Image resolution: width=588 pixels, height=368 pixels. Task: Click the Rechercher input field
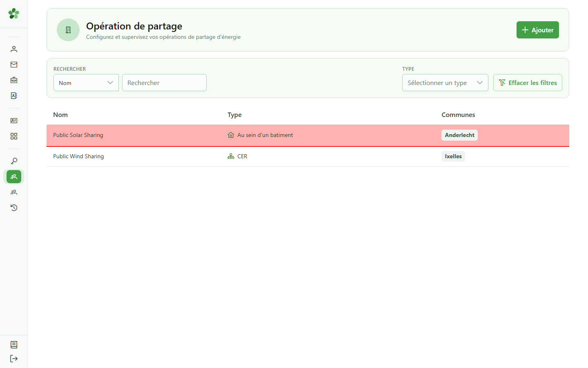click(x=164, y=83)
